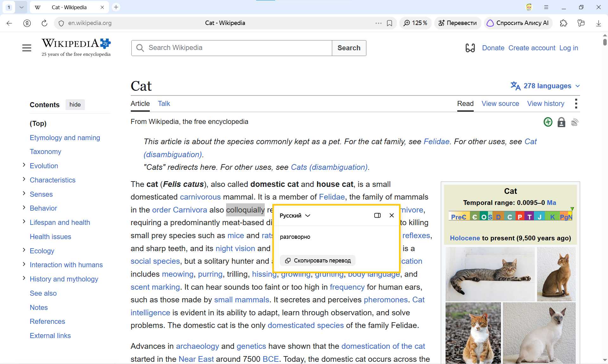This screenshot has width=608, height=364.
Task: Open the carnivorous link
Action: click(x=200, y=197)
